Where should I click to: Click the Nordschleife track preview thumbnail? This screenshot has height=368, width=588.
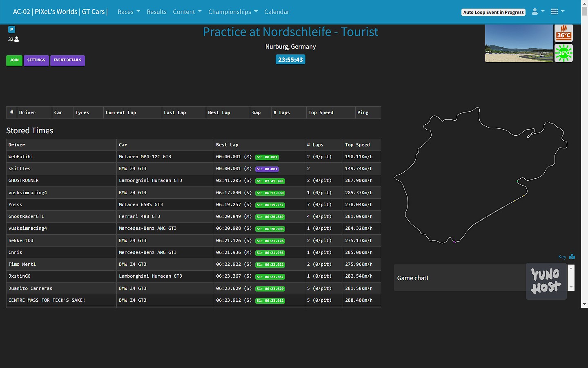point(519,43)
